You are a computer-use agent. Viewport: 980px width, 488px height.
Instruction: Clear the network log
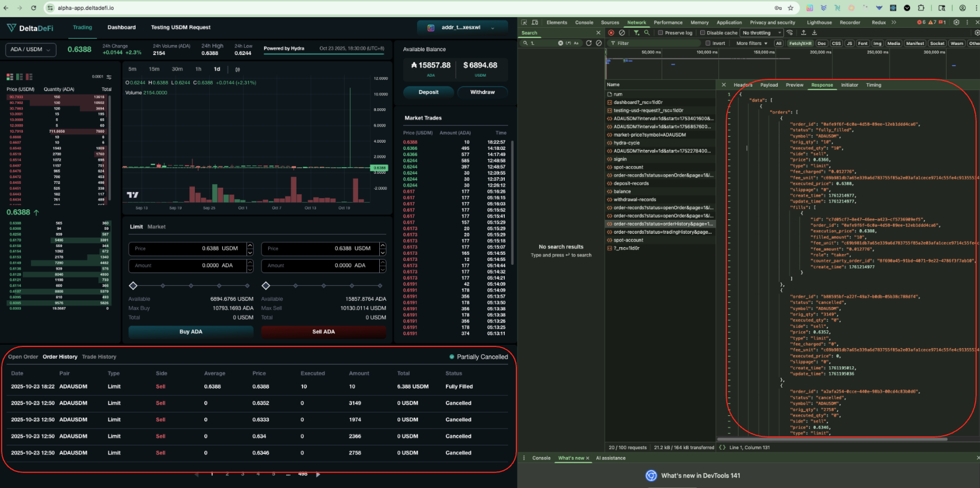point(622,33)
